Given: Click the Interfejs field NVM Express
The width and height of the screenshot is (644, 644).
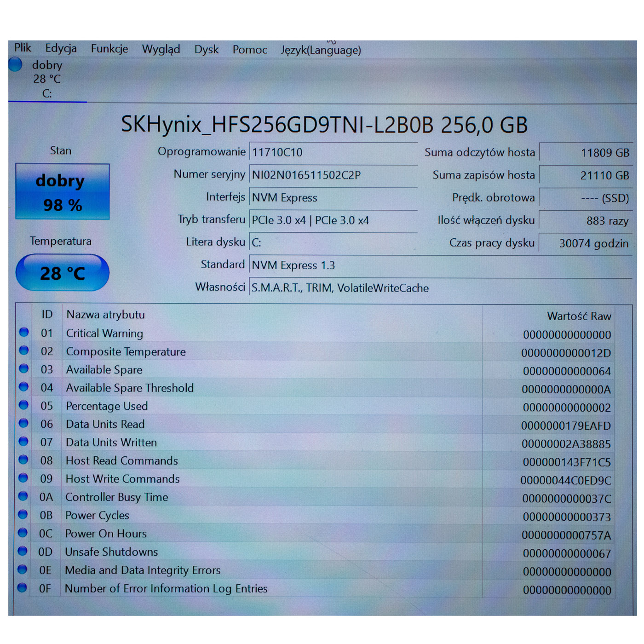Looking at the screenshot, I should click(x=333, y=198).
